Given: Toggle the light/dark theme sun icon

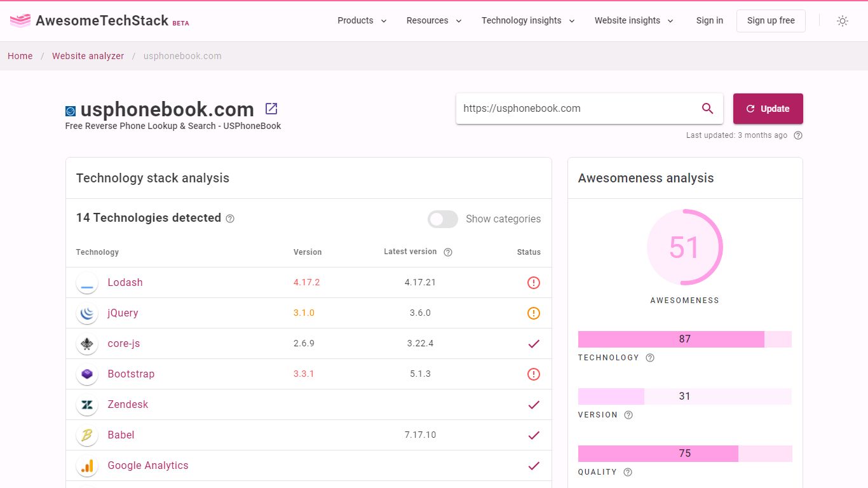Looking at the screenshot, I should pos(843,21).
